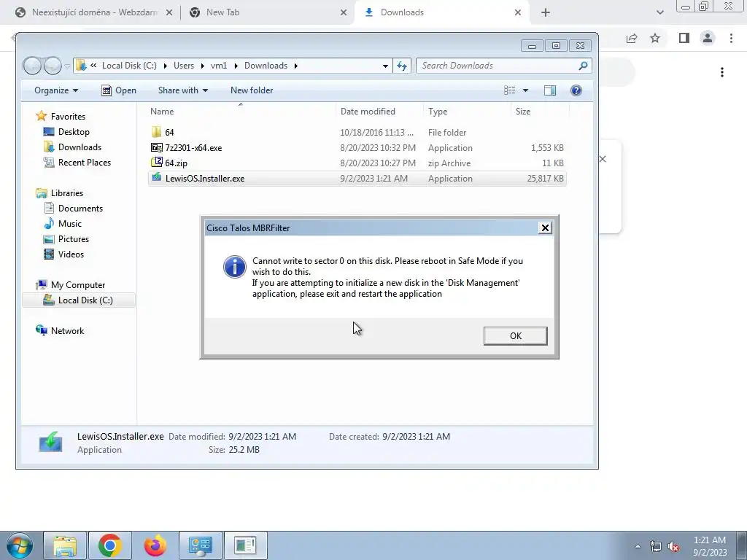The image size is (747, 560).
Task: Open address bar history dropdown
Action: [x=385, y=66]
